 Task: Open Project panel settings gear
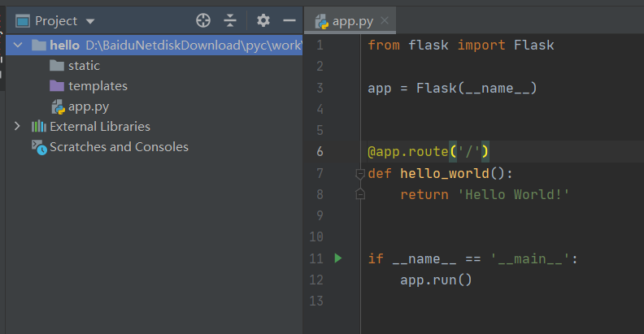coord(263,20)
